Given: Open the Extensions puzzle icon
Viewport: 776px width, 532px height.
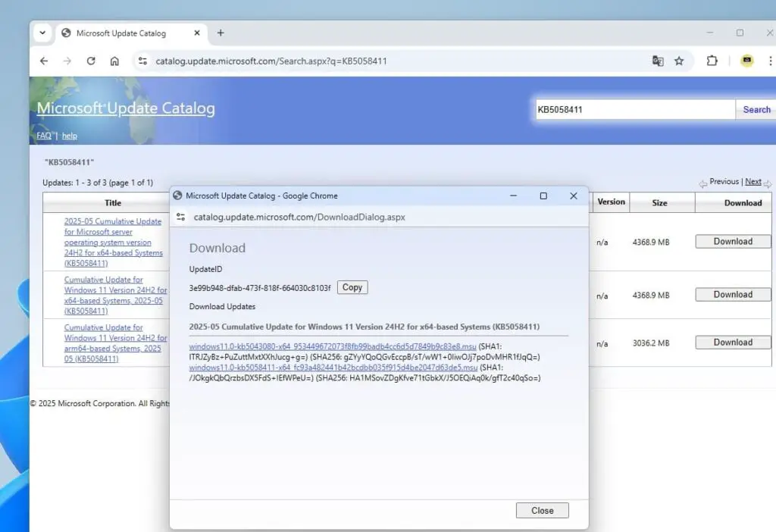Looking at the screenshot, I should point(712,61).
